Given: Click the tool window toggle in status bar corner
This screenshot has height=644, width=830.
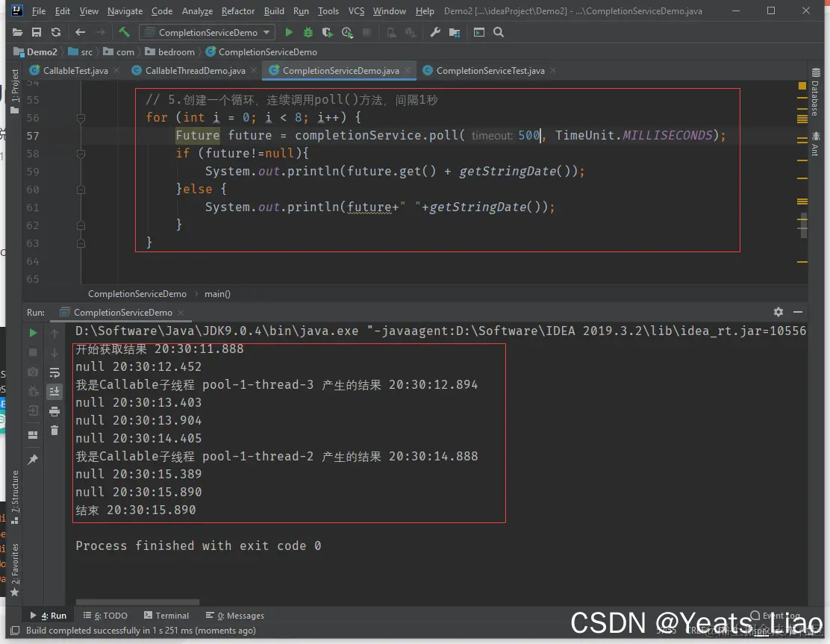Looking at the screenshot, I should (16, 631).
